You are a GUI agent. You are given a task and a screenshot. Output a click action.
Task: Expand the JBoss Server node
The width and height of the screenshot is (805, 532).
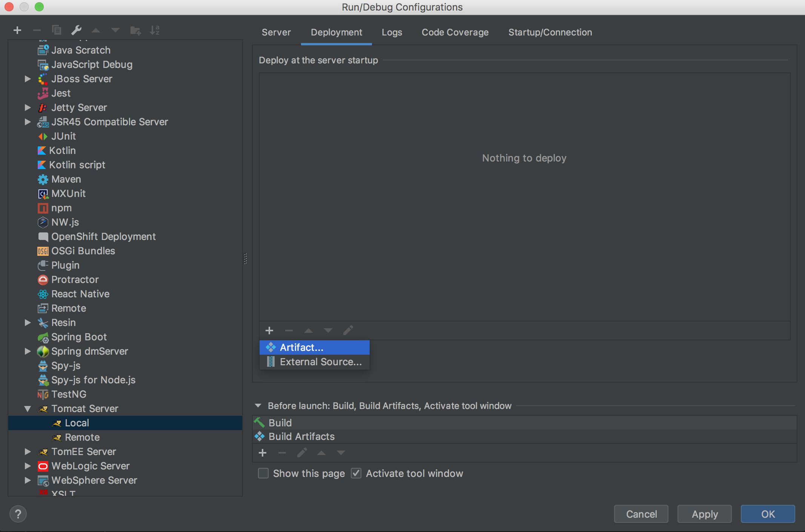pos(28,79)
